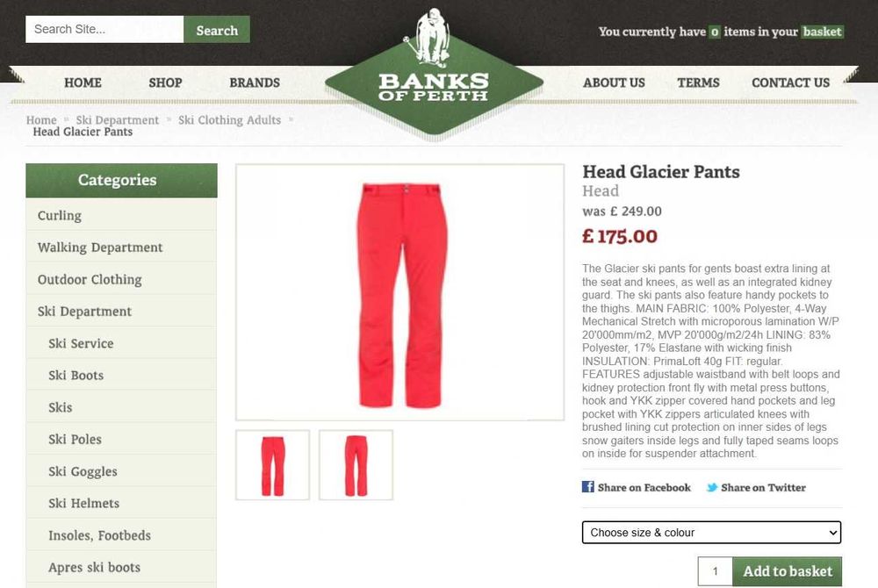
Task: Click the quantity field next to Add to basket
Action: click(715, 571)
